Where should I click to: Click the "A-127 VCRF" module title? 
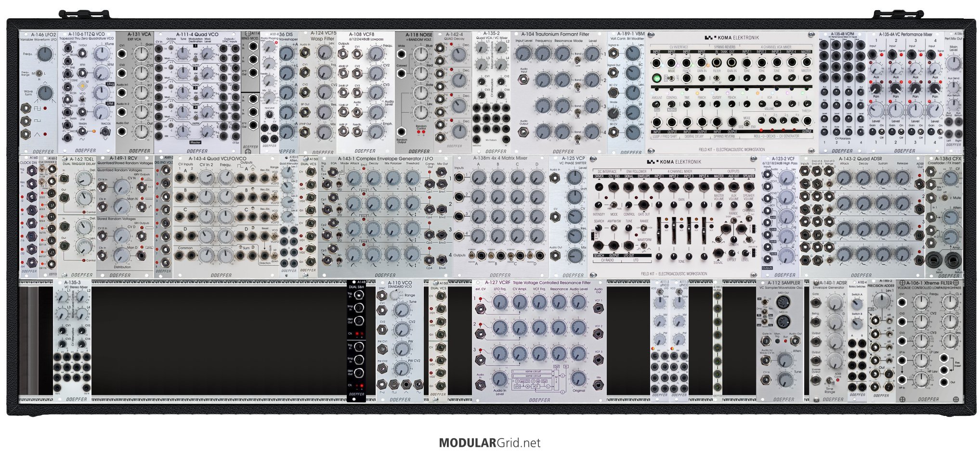tap(497, 283)
